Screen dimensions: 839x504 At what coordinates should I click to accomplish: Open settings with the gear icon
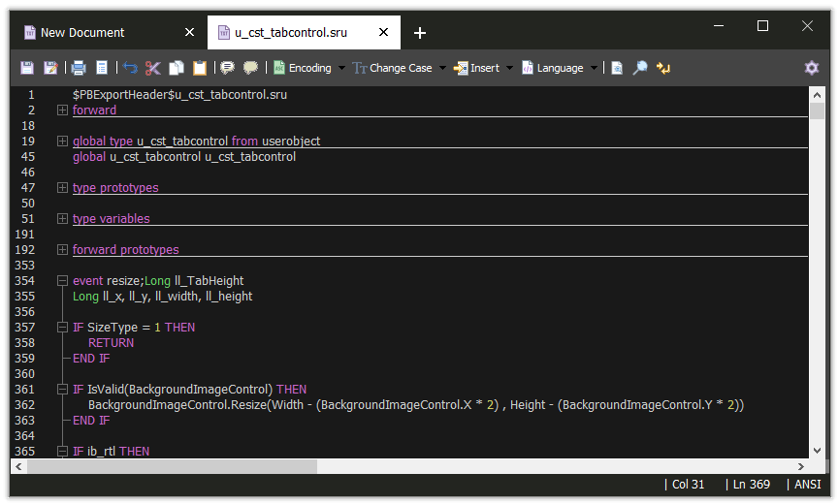pyautogui.click(x=812, y=68)
